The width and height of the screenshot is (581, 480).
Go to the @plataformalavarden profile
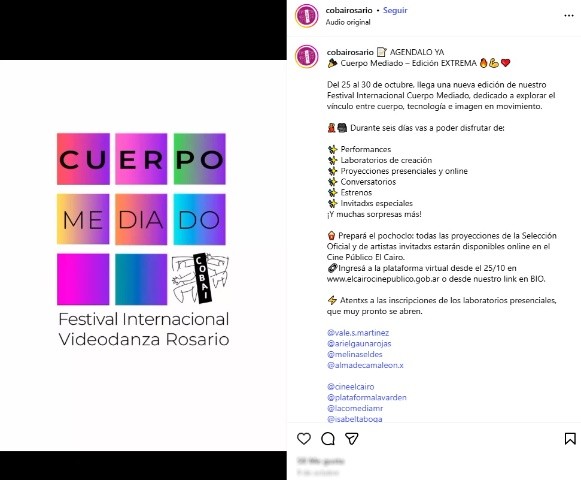[x=366, y=397]
